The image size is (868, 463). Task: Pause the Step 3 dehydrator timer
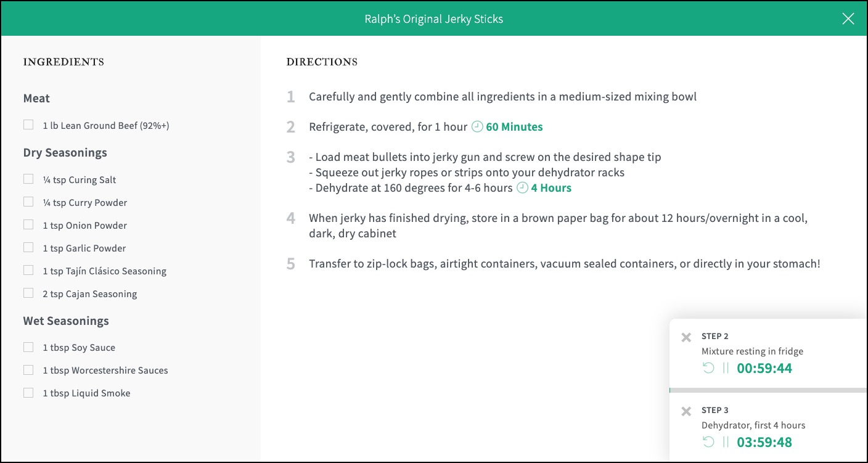pyautogui.click(x=726, y=442)
